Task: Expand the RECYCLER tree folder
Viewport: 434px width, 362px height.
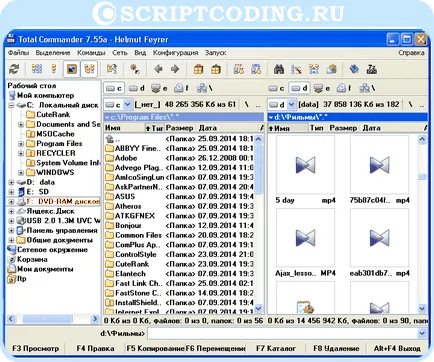Action: point(21,154)
